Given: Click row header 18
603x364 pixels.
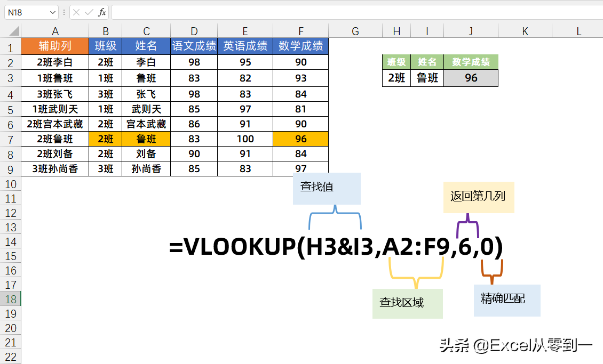Looking at the screenshot, I should tap(11, 299).
